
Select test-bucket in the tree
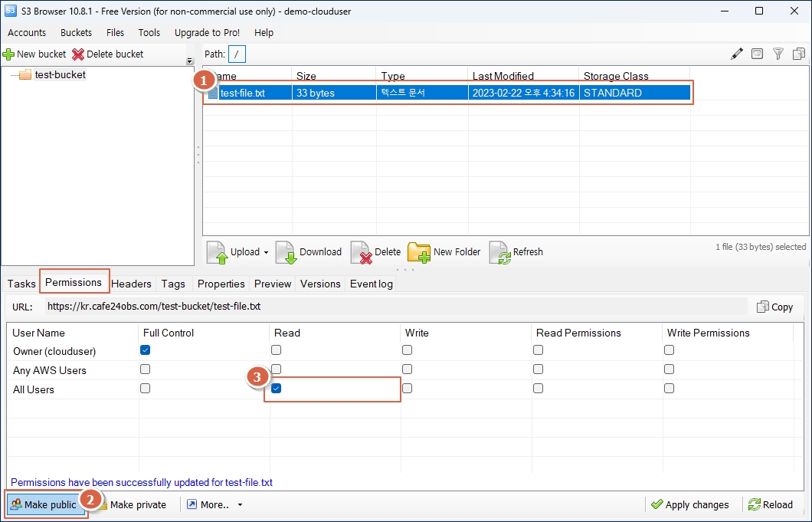pyautogui.click(x=60, y=75)
